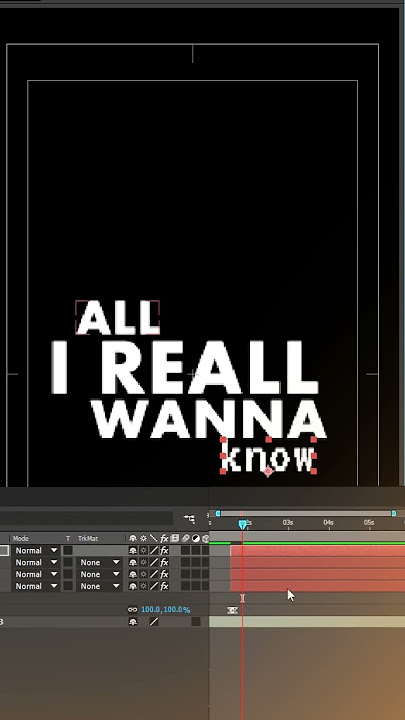Select the WANNA text in viewer

click(x=209, y=418)
